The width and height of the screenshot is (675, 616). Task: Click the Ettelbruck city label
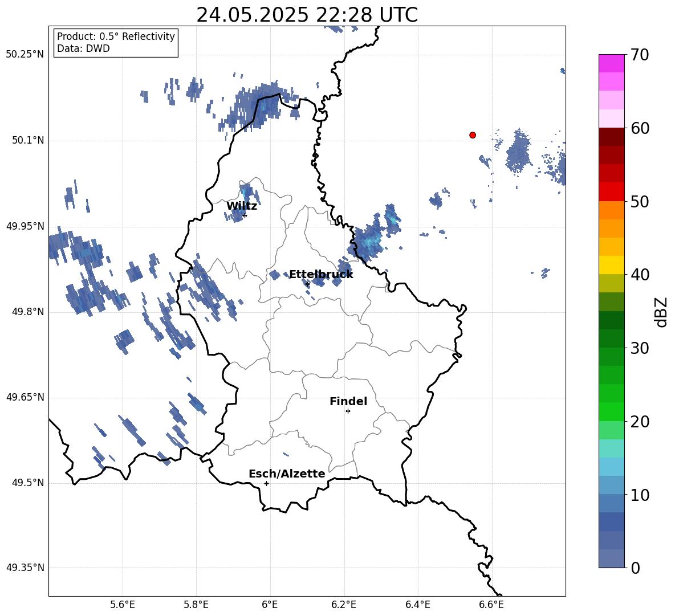click(321, 275)
